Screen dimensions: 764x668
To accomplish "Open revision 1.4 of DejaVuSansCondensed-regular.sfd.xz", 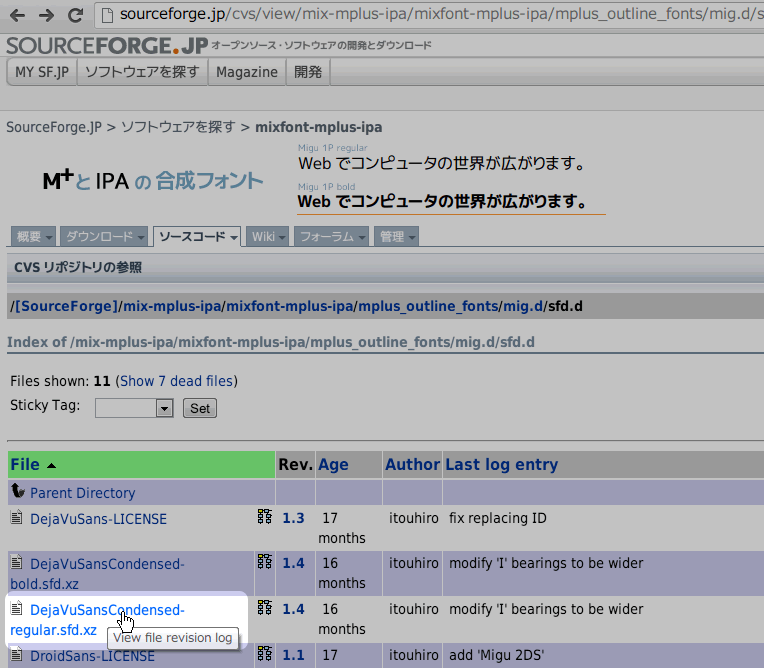I will pos(293,609).
